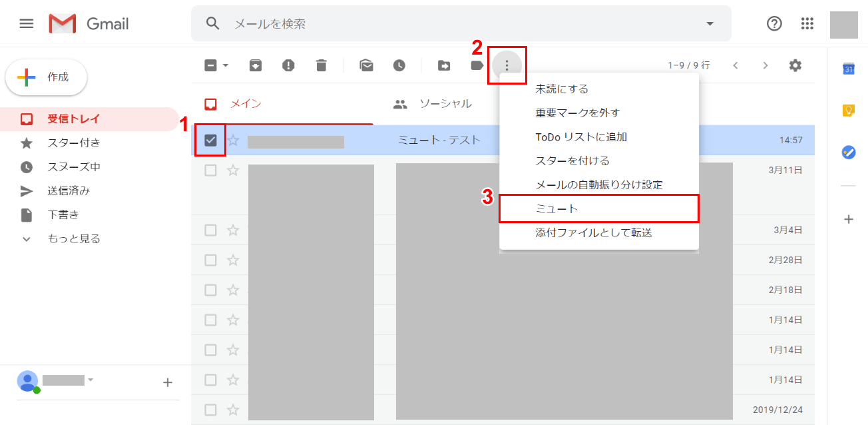Star the ミュート - テスト email
This screenshot has height=425, width=868.
tap(233, 140)
